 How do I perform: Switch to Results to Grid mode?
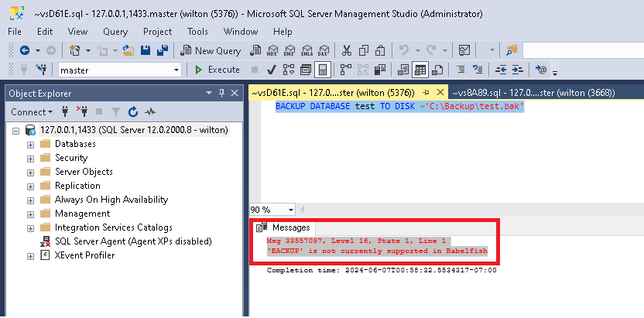click(420, 70)
